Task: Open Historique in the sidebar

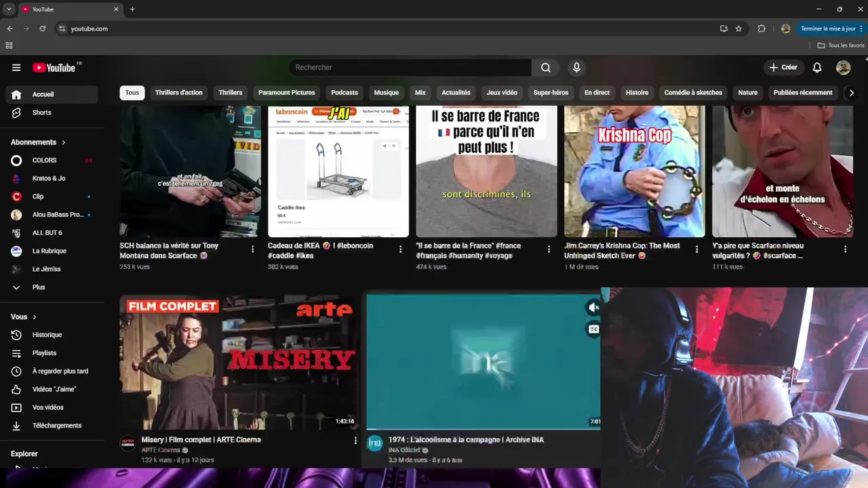Action: pos(52,335)
